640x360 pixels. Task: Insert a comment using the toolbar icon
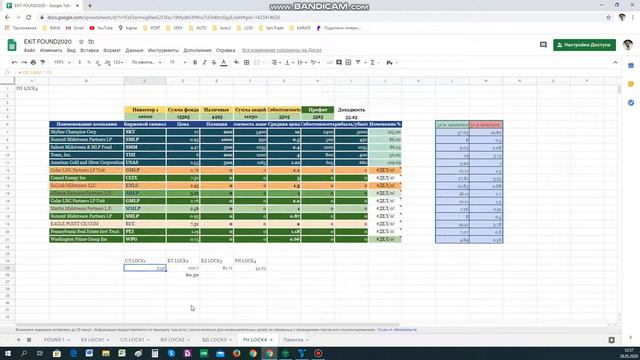click(x=339, y=62)
